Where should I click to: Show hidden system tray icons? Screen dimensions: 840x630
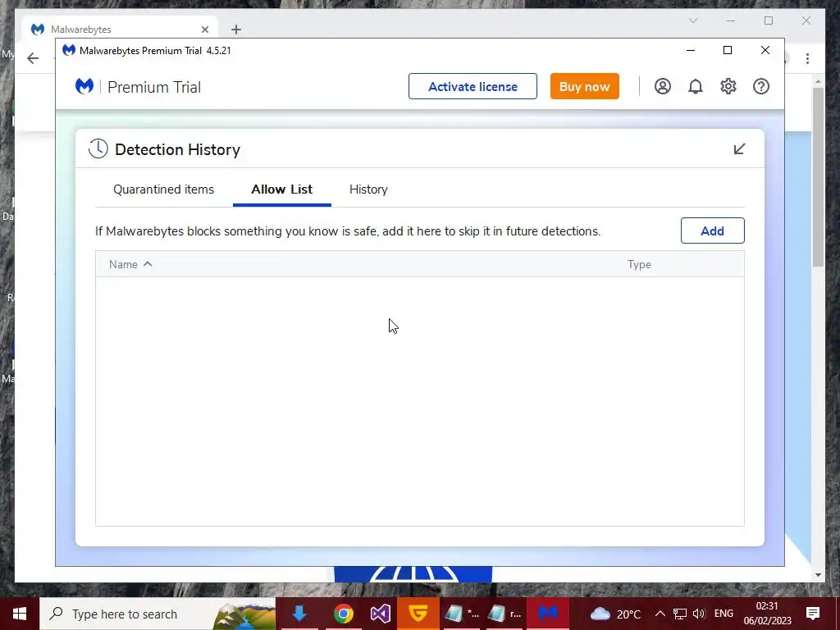pyautogui.click(x=660, y=614)
